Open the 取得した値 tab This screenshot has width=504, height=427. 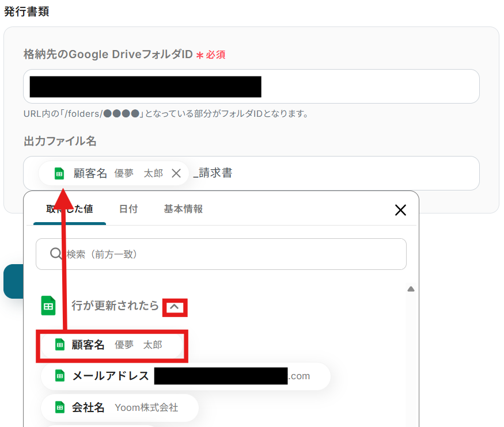point(70,209)
